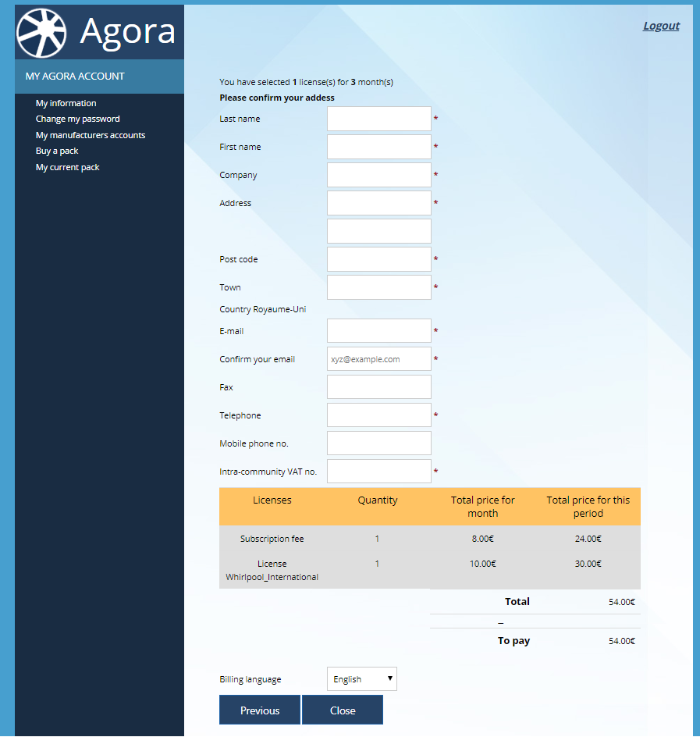Click the second Address line field
This screenshot has height=737, width=700.
pyautogui.click(x=379, y=231)
